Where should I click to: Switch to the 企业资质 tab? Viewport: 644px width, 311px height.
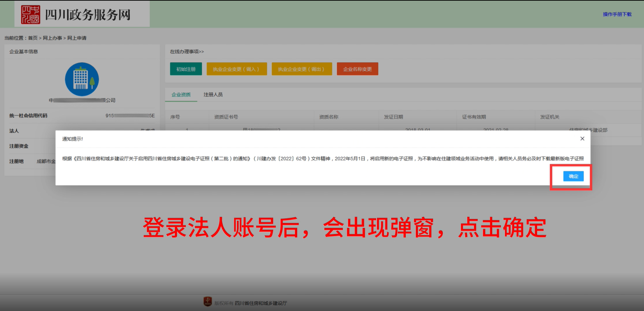[181, 95]
